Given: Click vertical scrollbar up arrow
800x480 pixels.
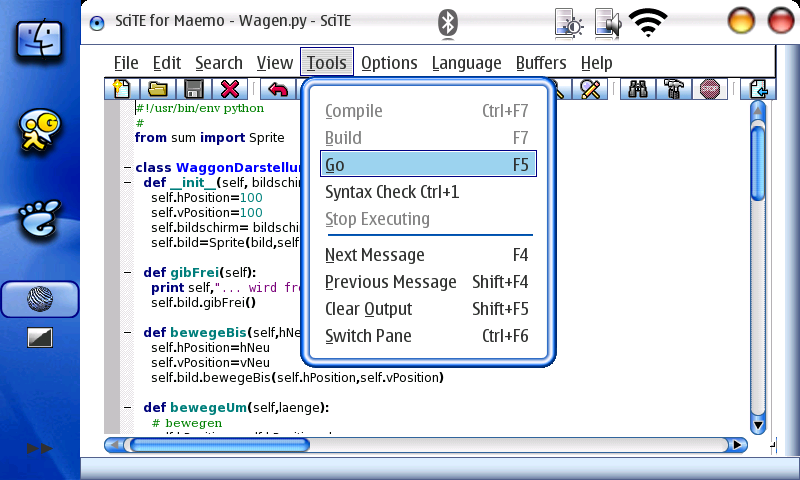Looking at the screenshot, I should pos(758,111).
